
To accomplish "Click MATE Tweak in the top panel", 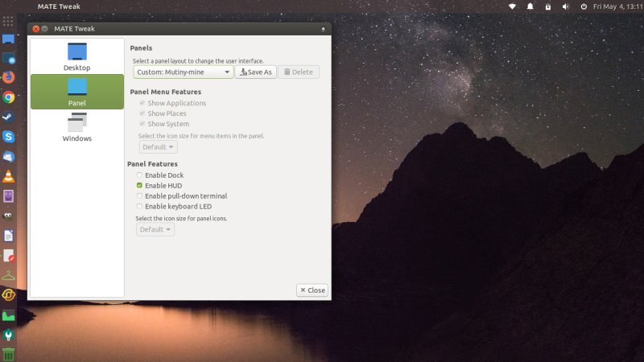I will pyautogui.click(x=59, y=6).
